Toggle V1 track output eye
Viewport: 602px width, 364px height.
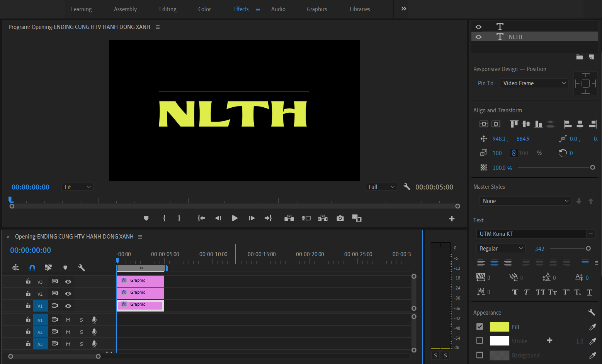(x=68, y=306)
